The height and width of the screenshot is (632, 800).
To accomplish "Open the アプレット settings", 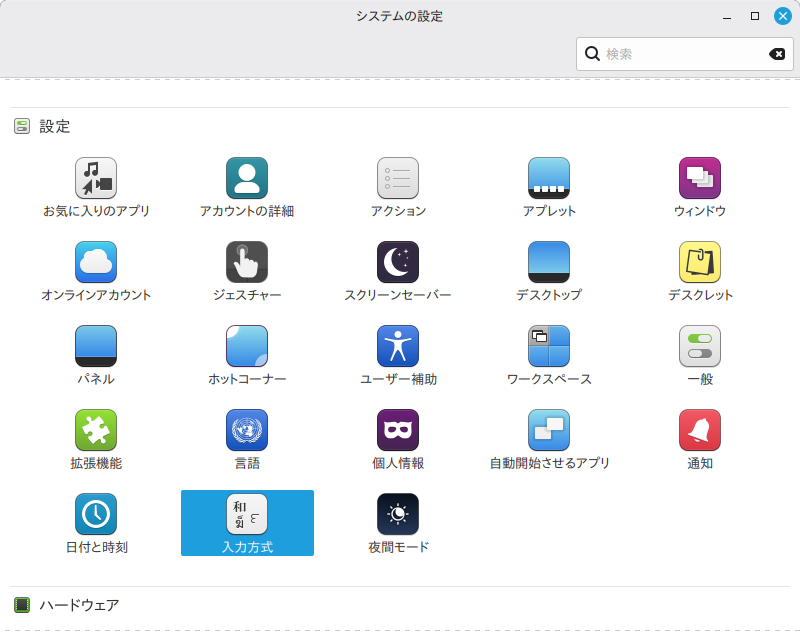I will tap(549, 179).
